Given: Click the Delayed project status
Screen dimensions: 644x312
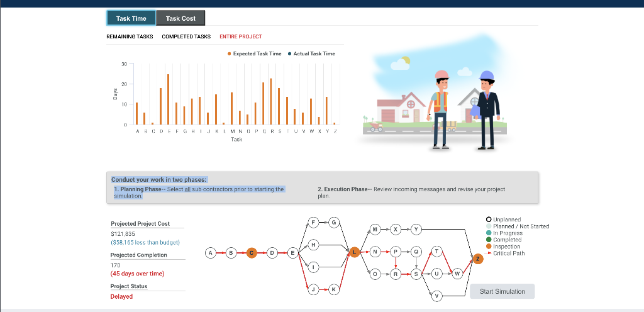Looking at the screenshot, I should tap(121, 296).
